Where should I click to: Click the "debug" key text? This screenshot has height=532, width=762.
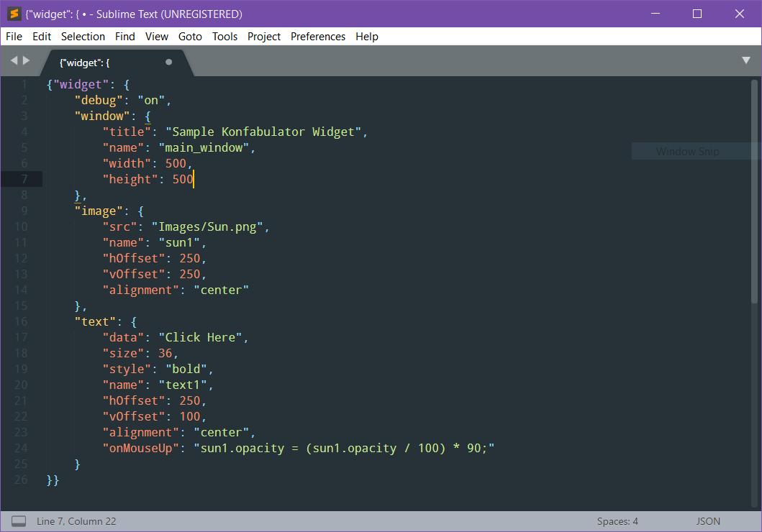(x=99, y=101)
